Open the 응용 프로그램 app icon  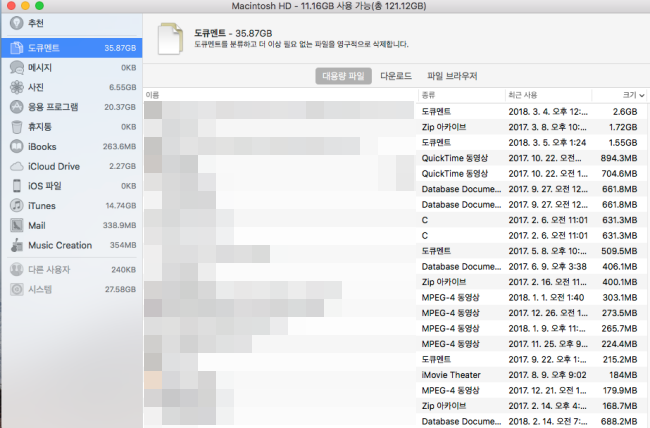[17, 107]
